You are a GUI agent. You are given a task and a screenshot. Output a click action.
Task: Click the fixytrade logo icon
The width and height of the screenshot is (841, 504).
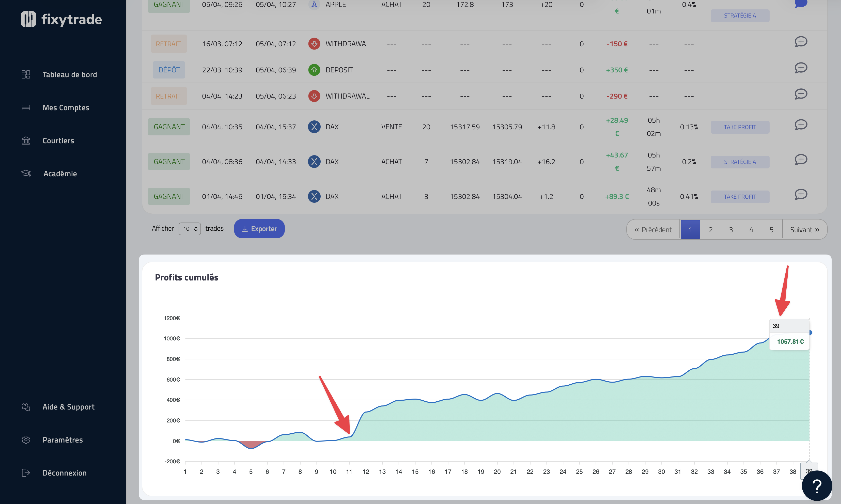(28, 19)
